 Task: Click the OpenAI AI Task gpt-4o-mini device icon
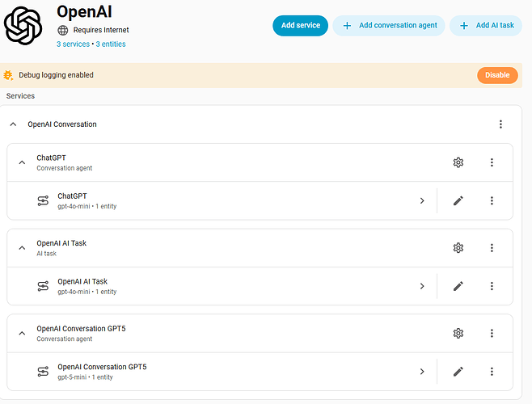coord(43,286)
